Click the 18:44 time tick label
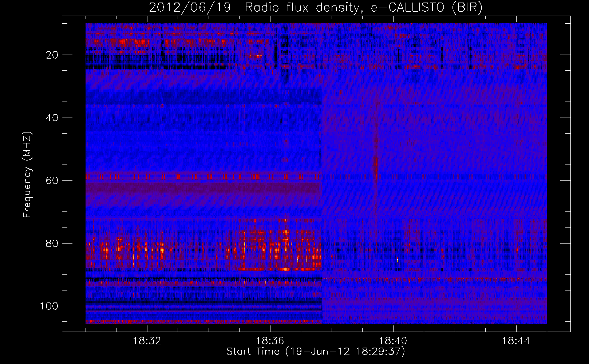The image size is (589, 364). (x=516, y=341)
